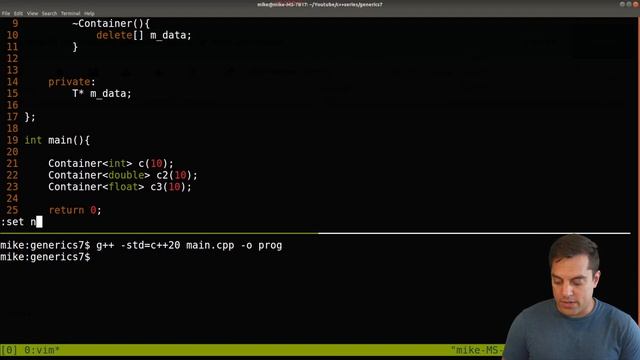This screenshot has height=360, width=640.
Task: Click line number 17 in the gutter
Action: tap(12, 117)
